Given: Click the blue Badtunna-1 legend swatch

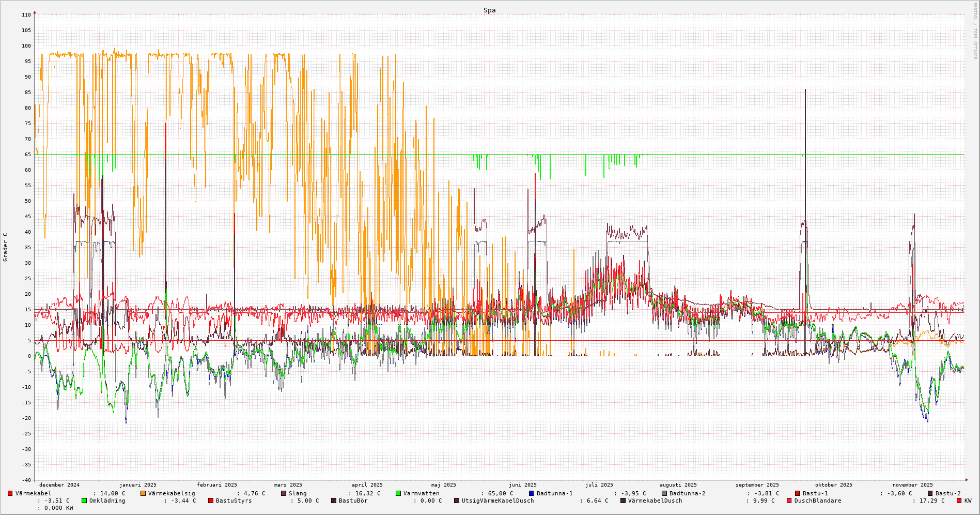Looking at the screenshot, I should (531, 493).
